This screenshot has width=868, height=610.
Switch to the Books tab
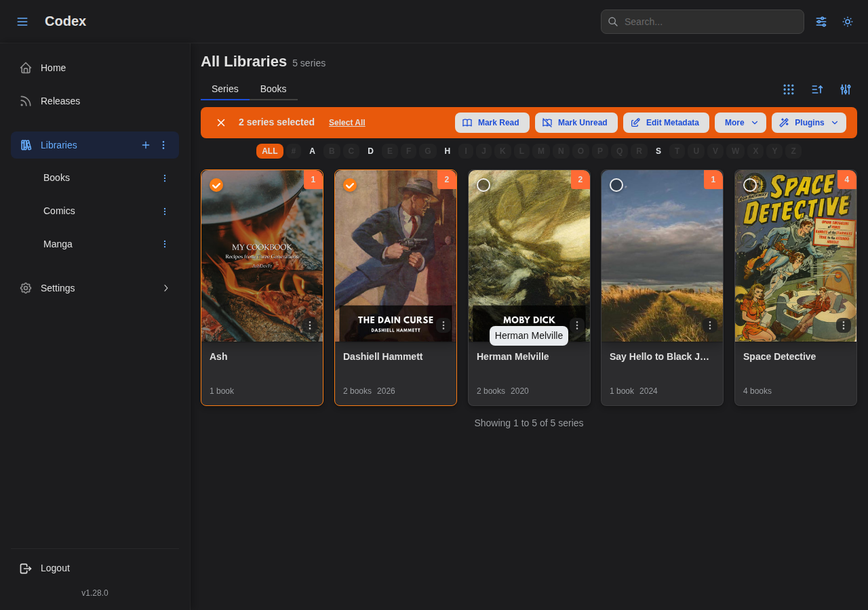(273, 89)
